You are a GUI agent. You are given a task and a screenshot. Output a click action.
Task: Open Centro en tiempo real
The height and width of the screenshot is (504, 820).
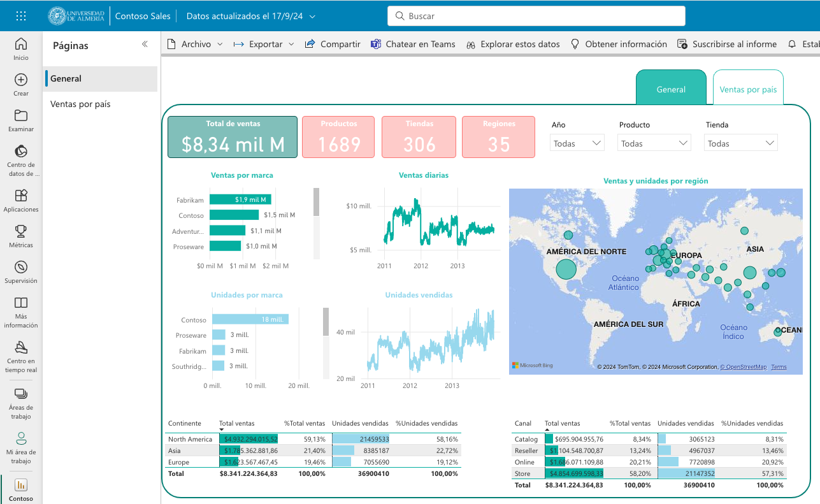[x=21, y=357]
